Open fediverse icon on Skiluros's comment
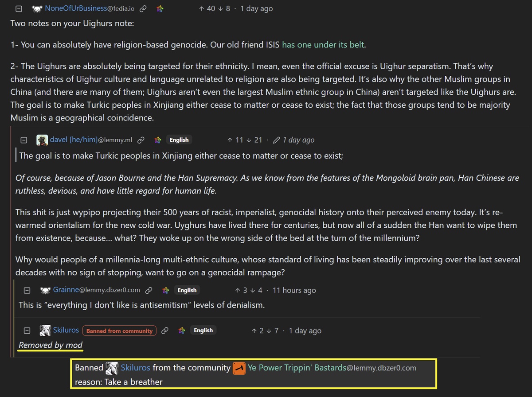 coord(182,331)
